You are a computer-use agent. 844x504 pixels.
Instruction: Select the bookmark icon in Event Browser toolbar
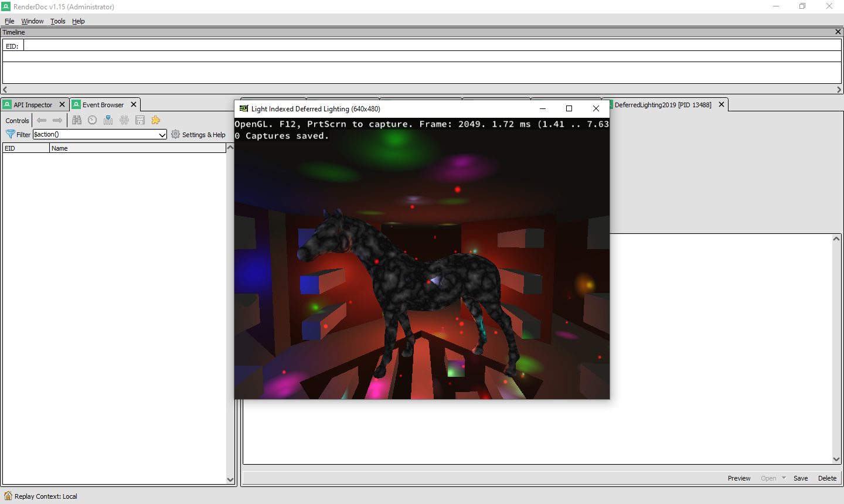tap(108, 120)
